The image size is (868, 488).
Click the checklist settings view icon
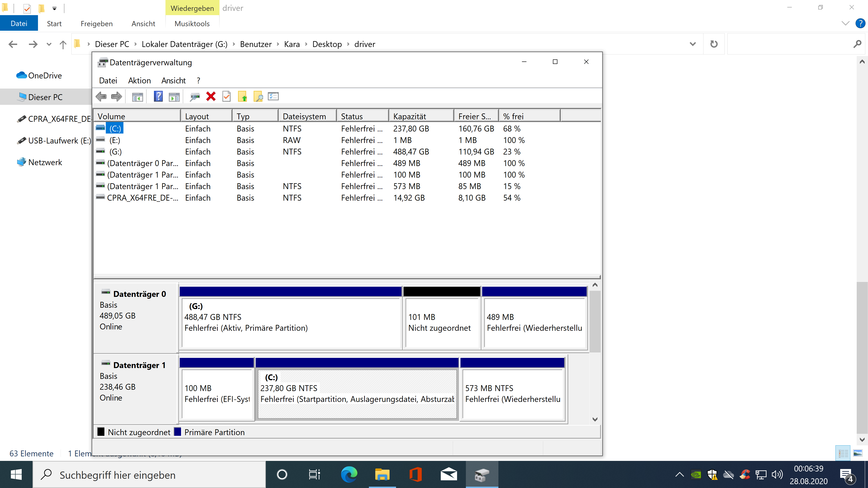(x=273, y=97)
